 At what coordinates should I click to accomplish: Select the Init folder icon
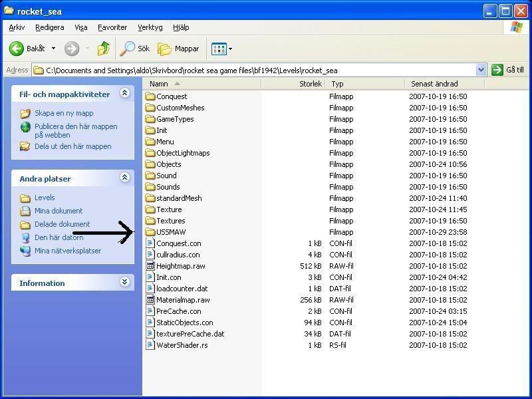point(150,130)
